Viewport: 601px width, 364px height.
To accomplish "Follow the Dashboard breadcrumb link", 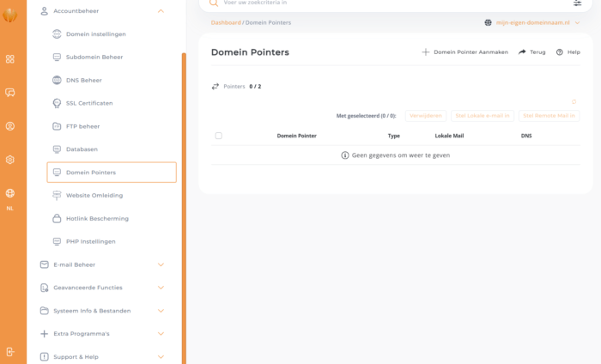I will pos(226,22).
